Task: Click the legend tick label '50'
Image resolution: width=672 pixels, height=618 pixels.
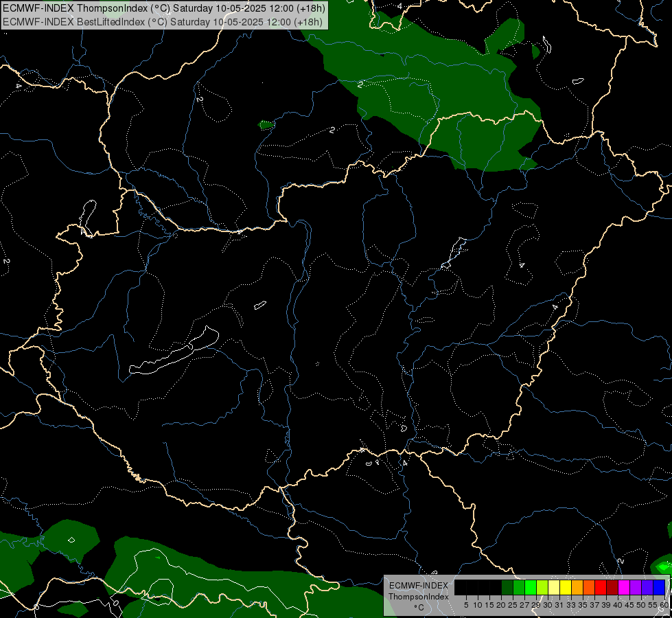Action: click(641, 605)
